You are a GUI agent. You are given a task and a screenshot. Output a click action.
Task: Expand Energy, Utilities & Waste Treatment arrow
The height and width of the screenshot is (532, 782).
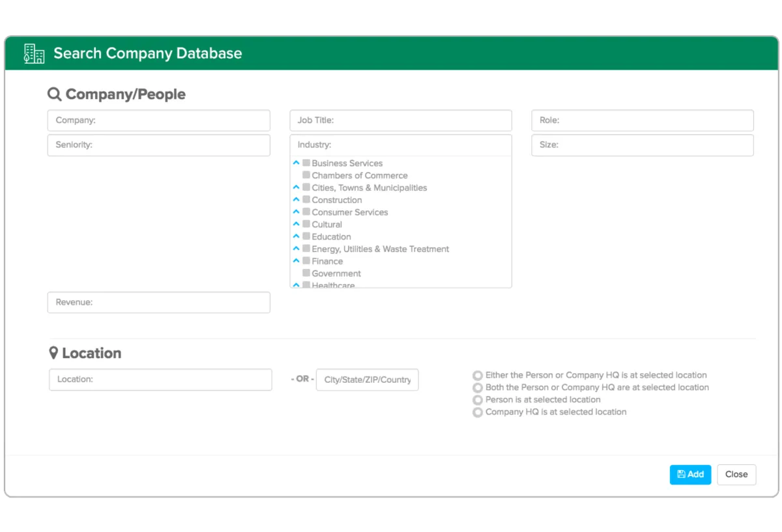click(x=297, y=248)
